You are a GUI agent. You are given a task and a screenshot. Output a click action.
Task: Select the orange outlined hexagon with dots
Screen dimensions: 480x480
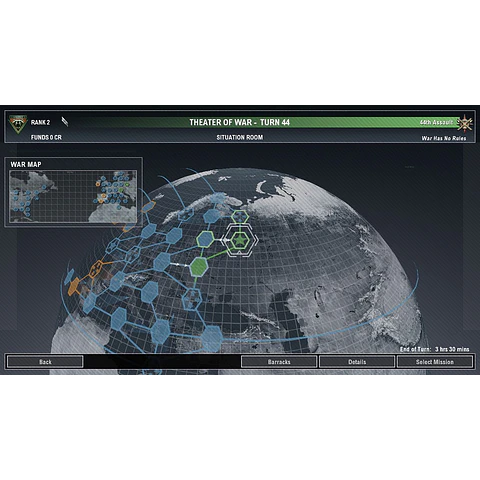96,269
